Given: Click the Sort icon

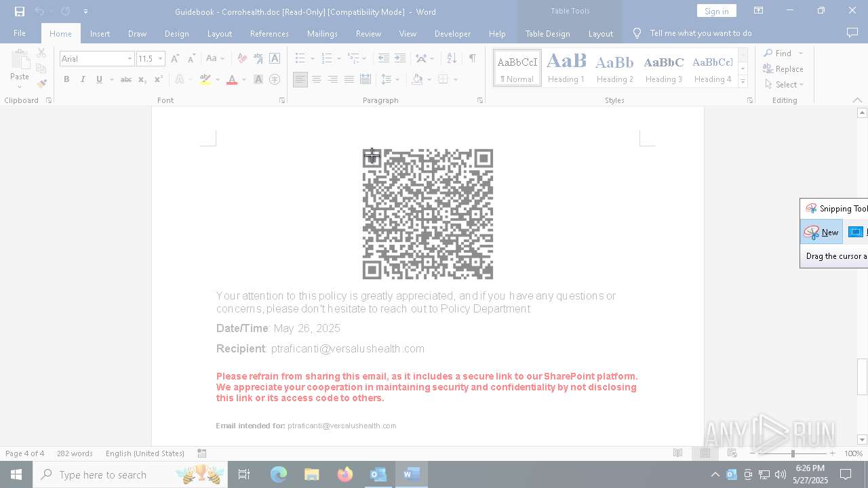Looking at the screenshot, I should point(452,58).
